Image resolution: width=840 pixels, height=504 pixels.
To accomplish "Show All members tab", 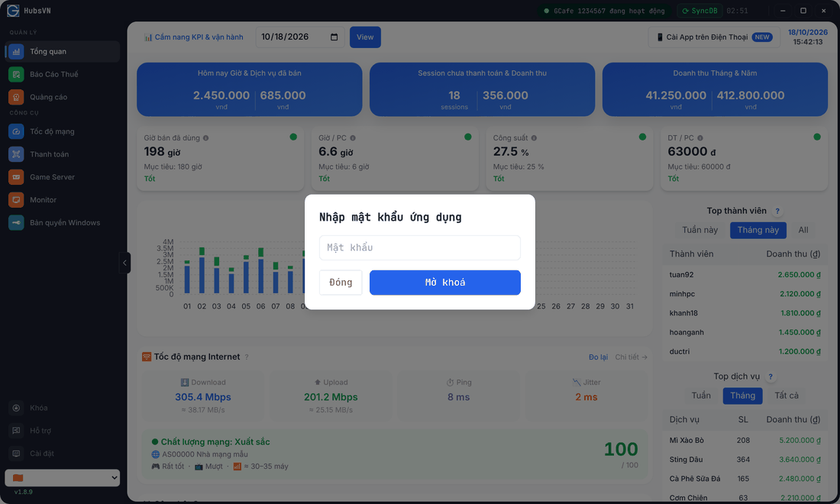I will coord(803,230).
